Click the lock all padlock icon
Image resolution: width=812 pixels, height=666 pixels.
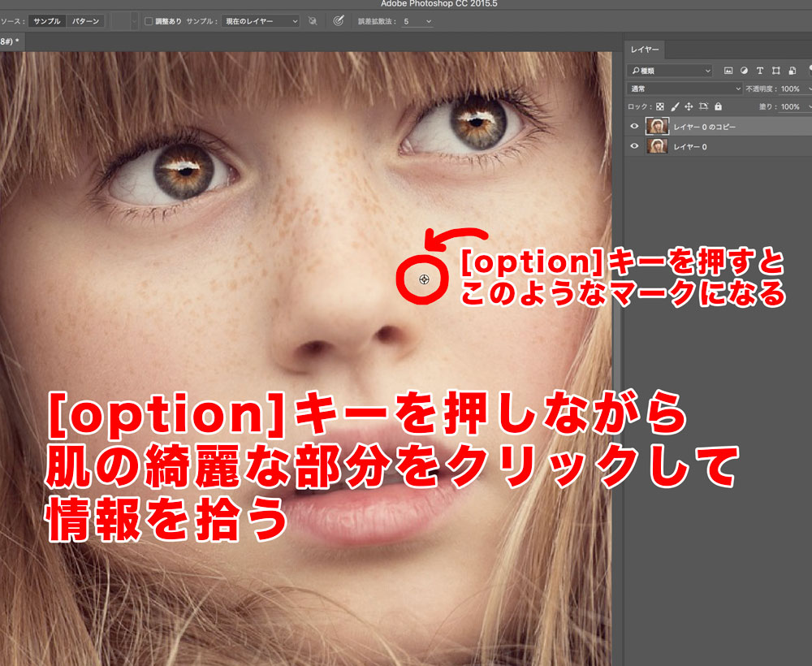coord(718,106)
